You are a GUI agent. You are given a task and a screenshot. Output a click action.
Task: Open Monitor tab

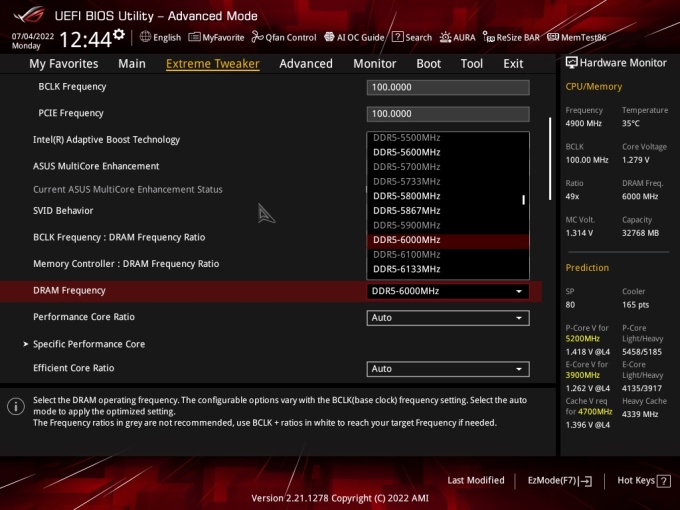(375, 64)
